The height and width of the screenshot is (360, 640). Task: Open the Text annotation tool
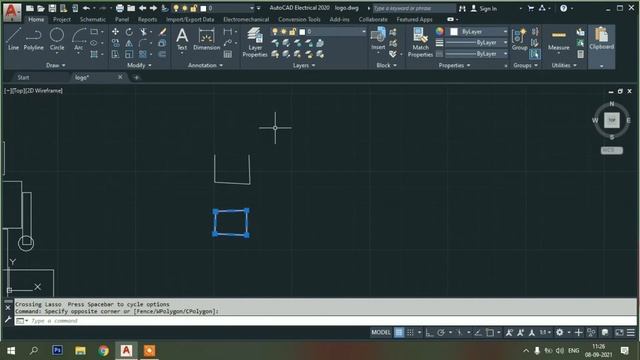coord(182,39)
